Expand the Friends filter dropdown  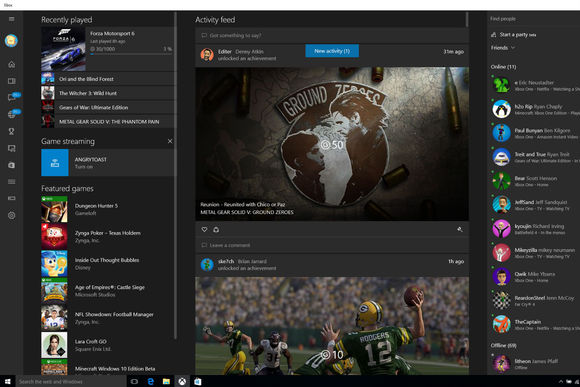click(503, 48)
